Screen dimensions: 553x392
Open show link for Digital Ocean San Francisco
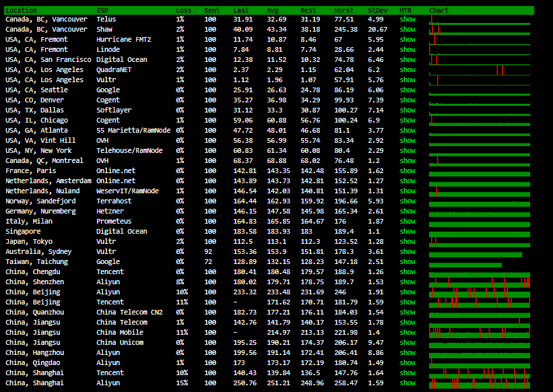click(408, 59)
